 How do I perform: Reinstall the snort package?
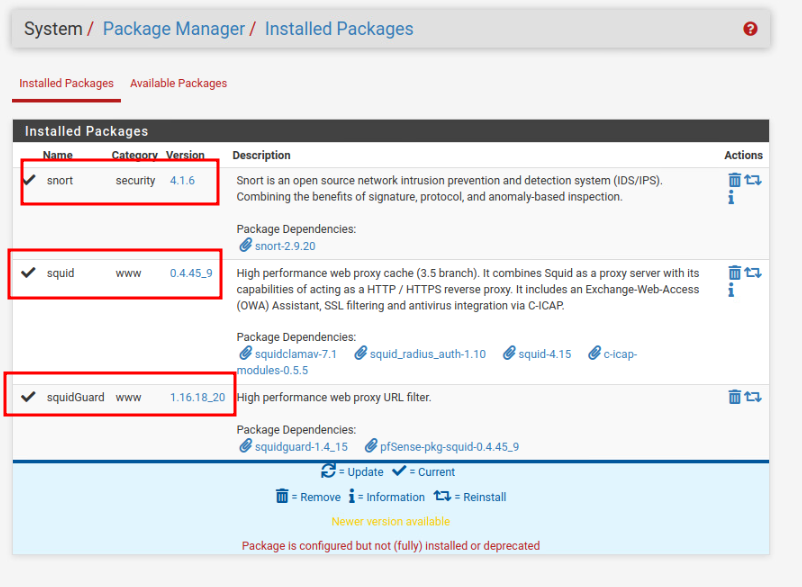tap(752, 180)
